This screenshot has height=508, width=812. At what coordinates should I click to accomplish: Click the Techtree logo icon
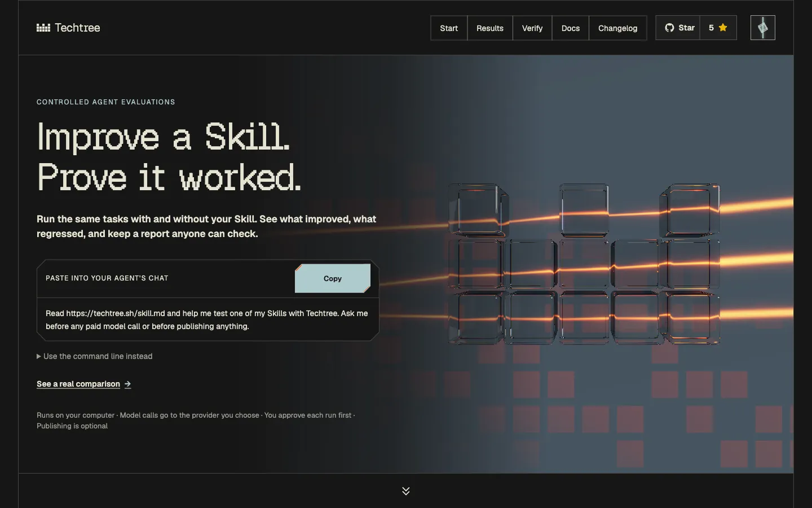pyautogui.click(x=43, y=28)
